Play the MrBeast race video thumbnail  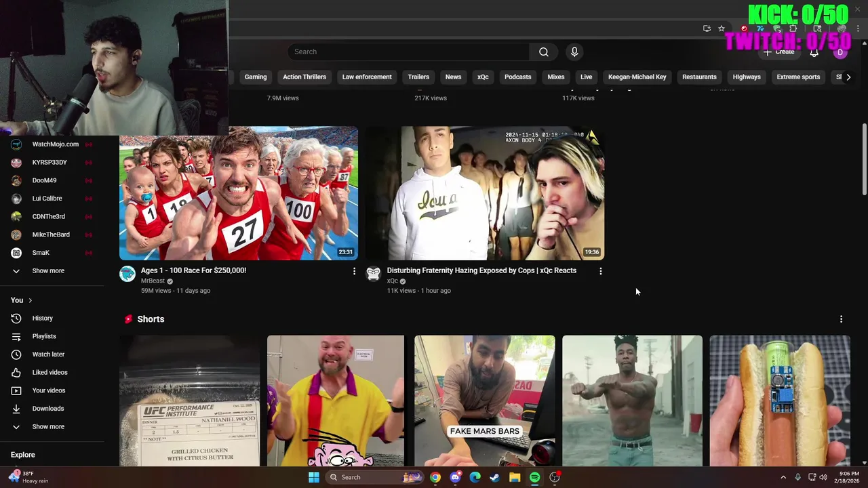point(239,193)
